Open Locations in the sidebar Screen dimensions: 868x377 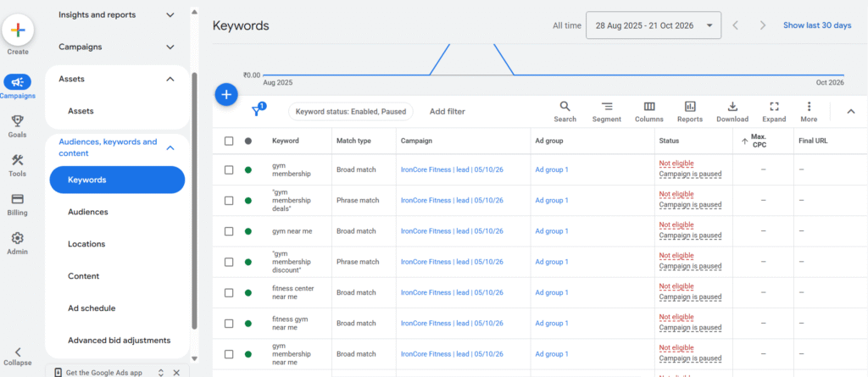pos(86,244)
